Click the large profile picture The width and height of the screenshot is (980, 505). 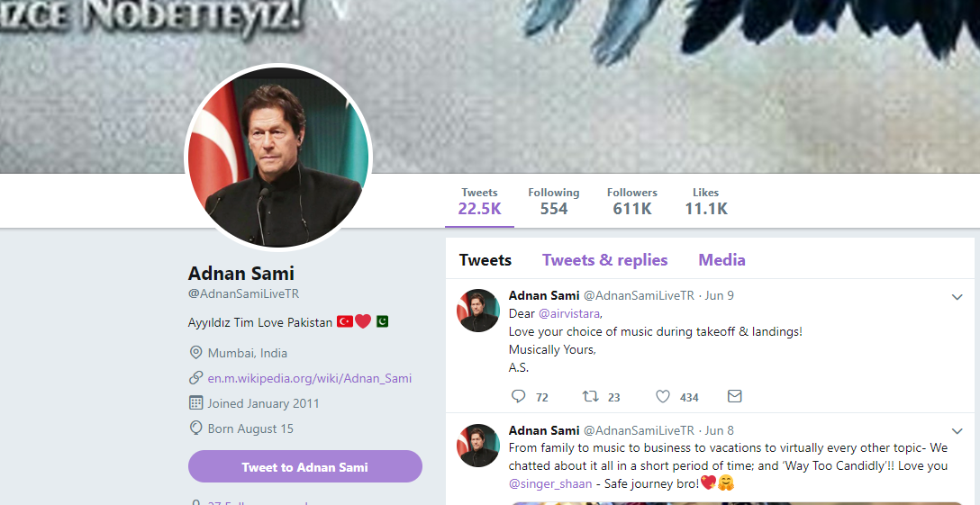[277, 157]
